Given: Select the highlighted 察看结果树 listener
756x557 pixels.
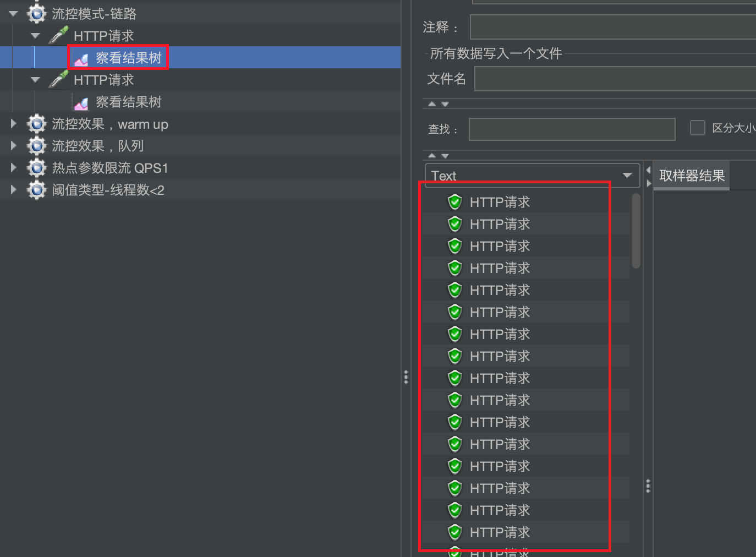Looking at the screenshot, I should tap(129, 58).
